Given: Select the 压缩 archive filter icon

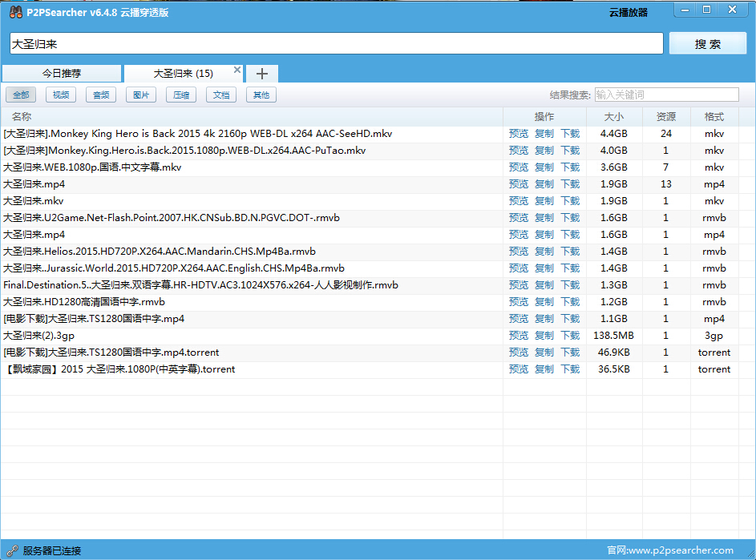Looking at the screenshot, I should point(181,95).
